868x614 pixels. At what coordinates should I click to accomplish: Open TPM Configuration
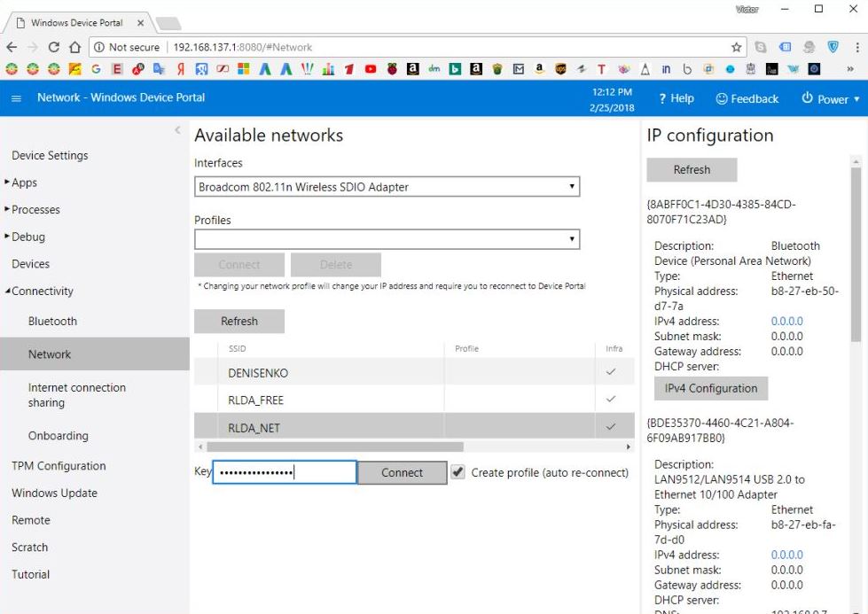[59, 466]
